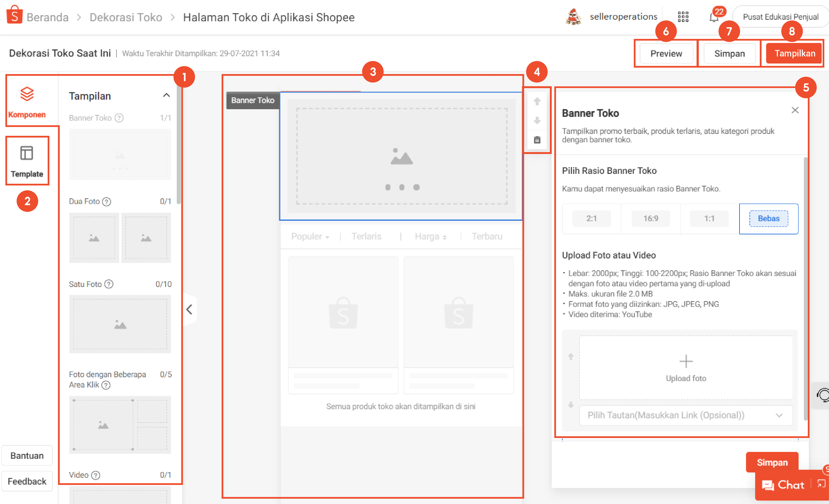Viewport: 829px width, 504px height.
Task: Click the move-down arrow beside the banner
Action: pos(537,120)
